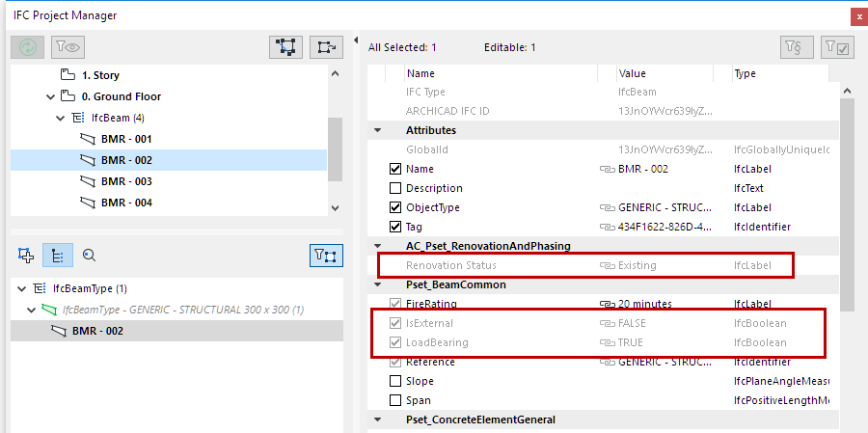868x433 pixels.
Task: Enable the Span property checkbox
Action: pos(395,400)
